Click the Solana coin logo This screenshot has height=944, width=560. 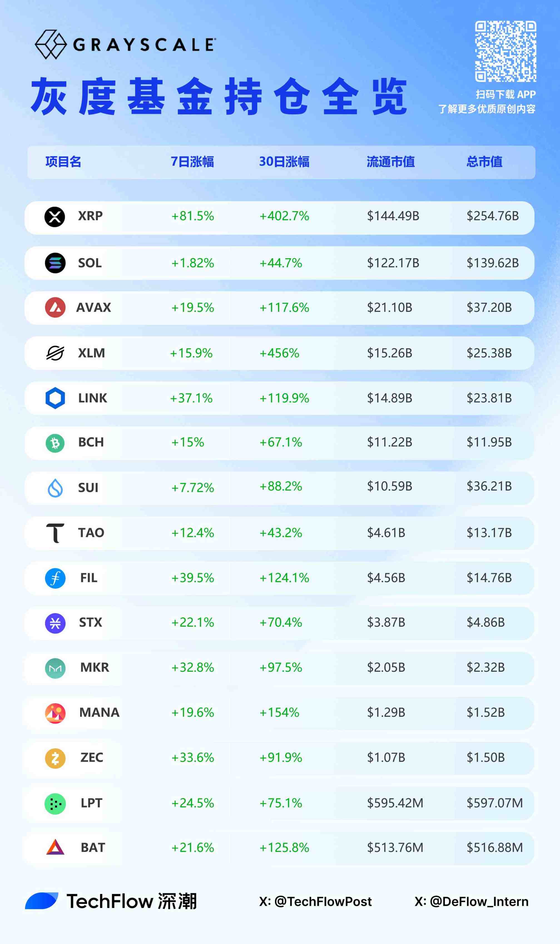point(55,263)
